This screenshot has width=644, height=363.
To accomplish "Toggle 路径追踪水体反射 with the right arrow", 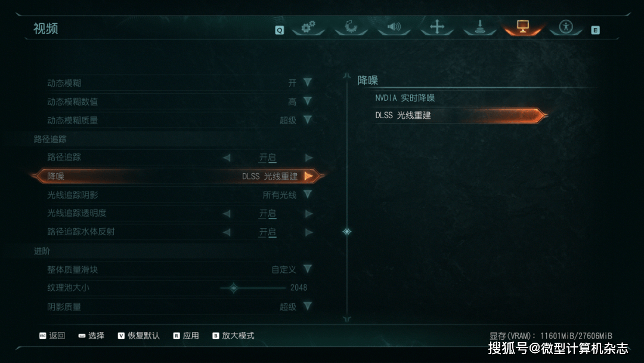I will pos(309,232).
